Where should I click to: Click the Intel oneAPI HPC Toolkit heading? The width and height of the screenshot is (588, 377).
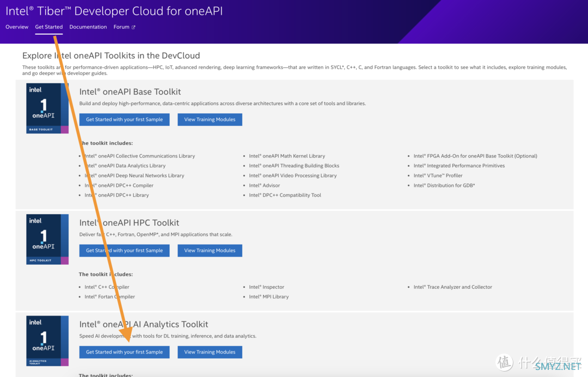(x=129, y=223)
